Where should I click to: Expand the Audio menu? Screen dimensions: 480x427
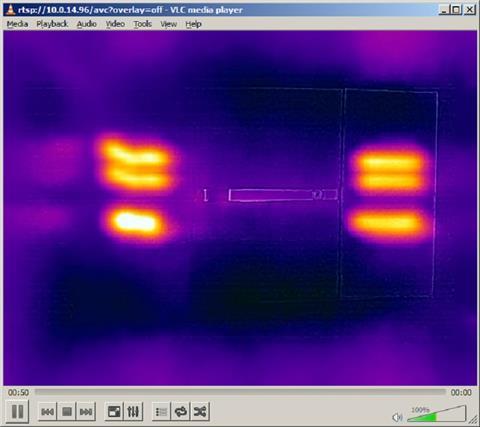click(87, 24)
